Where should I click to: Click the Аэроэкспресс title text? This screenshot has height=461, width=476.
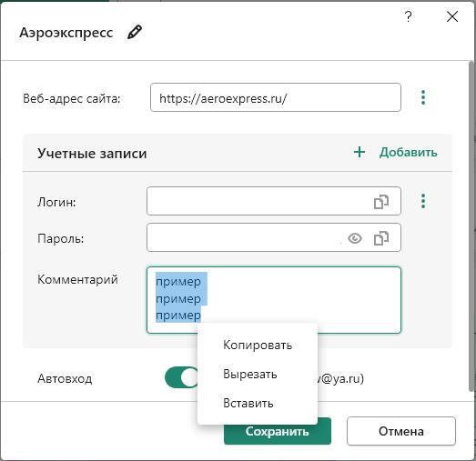[x=66, y=33]
